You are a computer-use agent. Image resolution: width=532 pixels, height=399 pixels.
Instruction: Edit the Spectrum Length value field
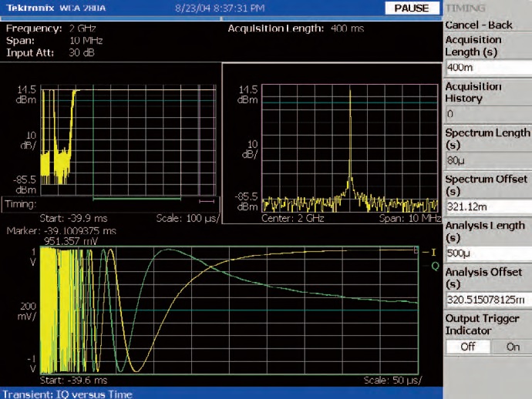tap(487, 160)
